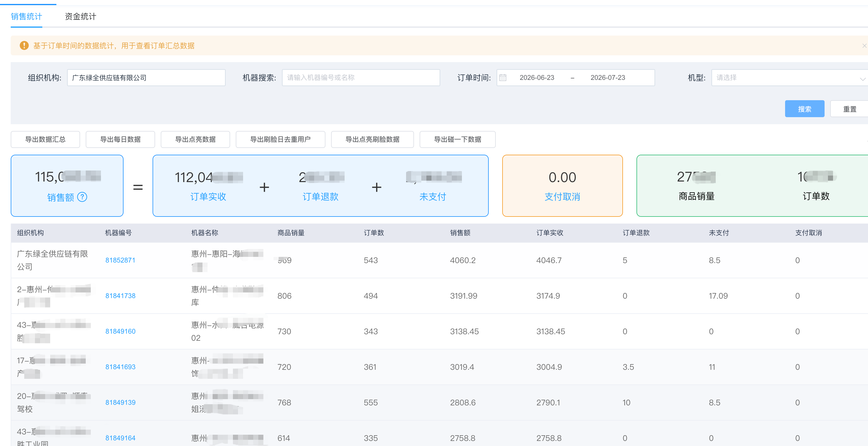Click the 机器搜索 input field
The width and height of the screenshot is (868, 446).
coord(361,78)
